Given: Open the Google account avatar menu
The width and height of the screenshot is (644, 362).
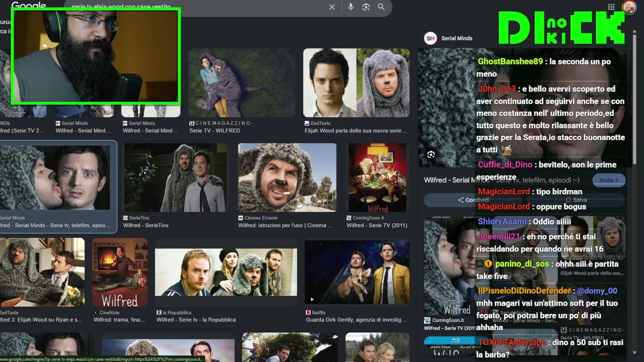Looking at the screenshot, I should point(629,7).
